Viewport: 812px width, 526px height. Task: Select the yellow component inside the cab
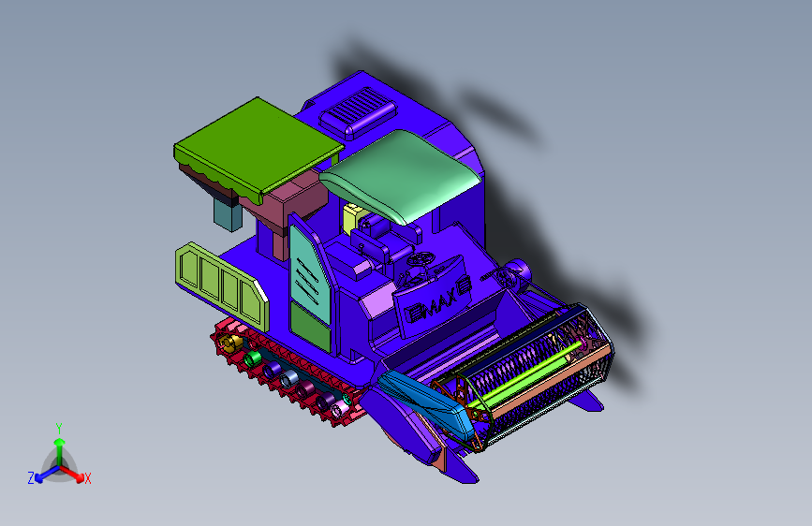pyautogui.click(x=355, y=217)
